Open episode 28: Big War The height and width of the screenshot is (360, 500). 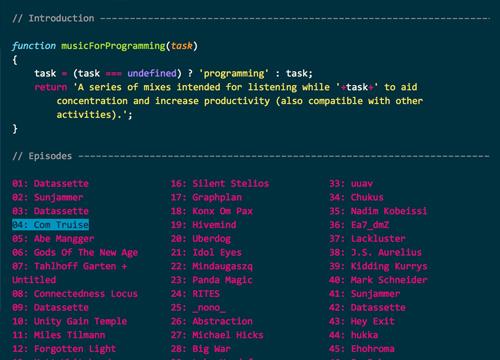[201, 349]
